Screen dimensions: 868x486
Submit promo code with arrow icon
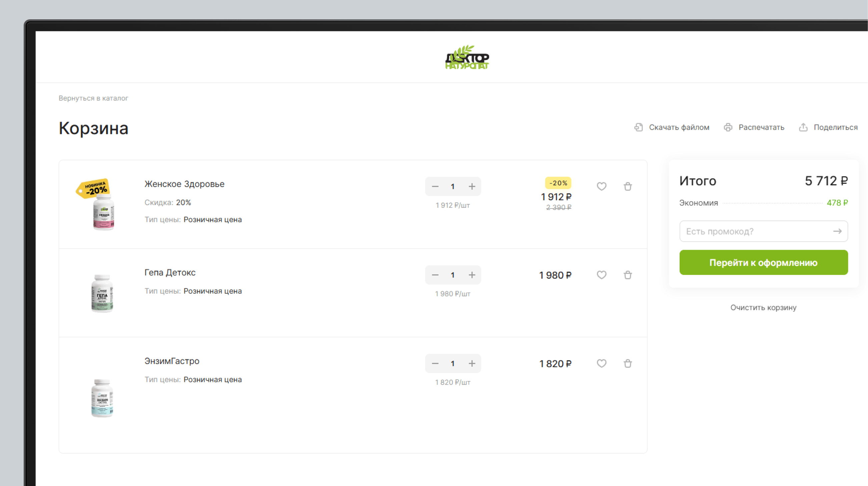(x=837, y=231)
